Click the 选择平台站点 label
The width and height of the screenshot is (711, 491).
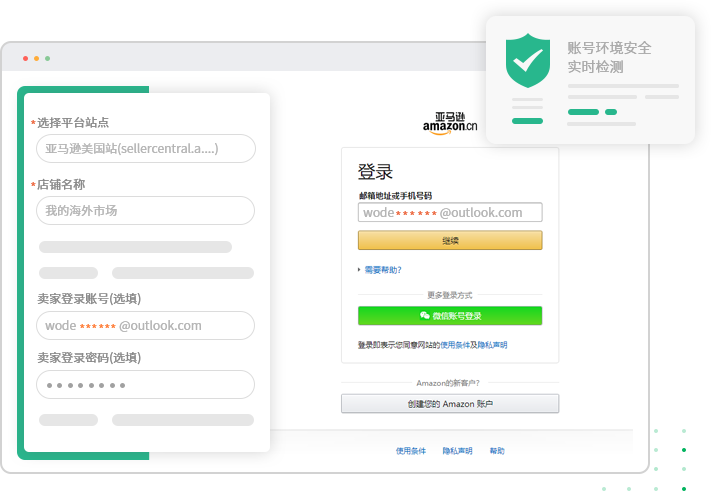(73, 122)
